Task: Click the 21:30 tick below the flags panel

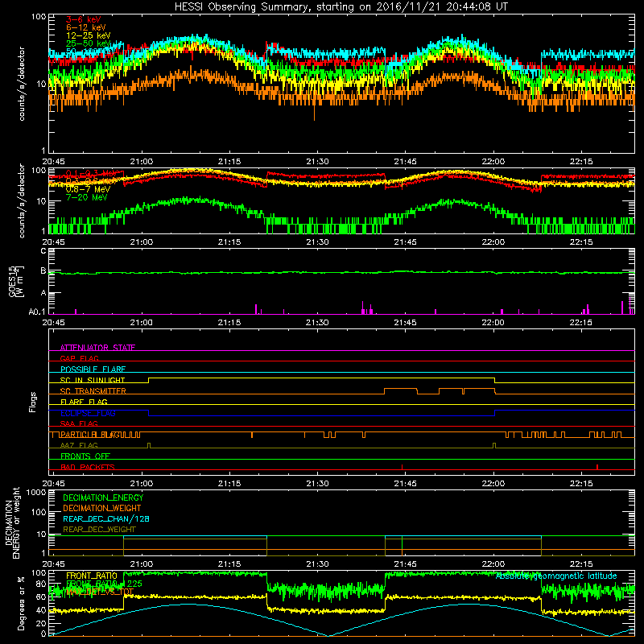Action: tap(317, 484)
